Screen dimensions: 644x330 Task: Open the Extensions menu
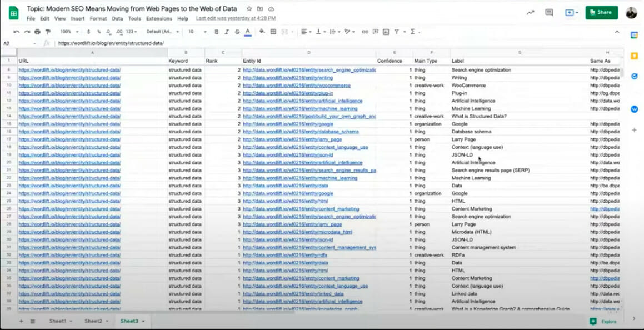point(159,18)
